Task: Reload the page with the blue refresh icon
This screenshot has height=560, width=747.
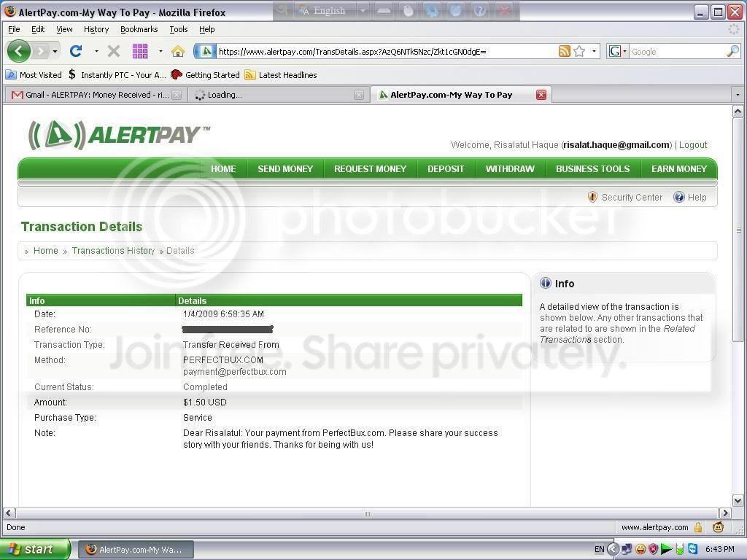Action: (x=76, y=51)
